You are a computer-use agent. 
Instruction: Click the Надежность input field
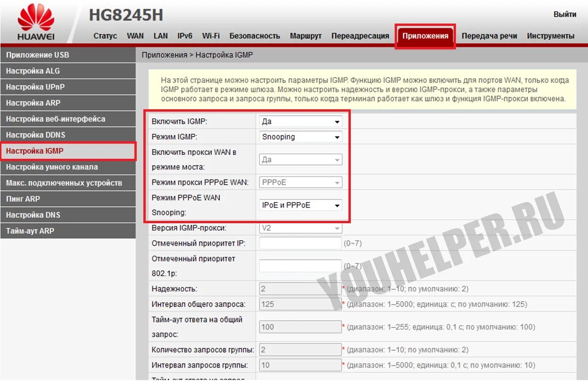(300, 289)
